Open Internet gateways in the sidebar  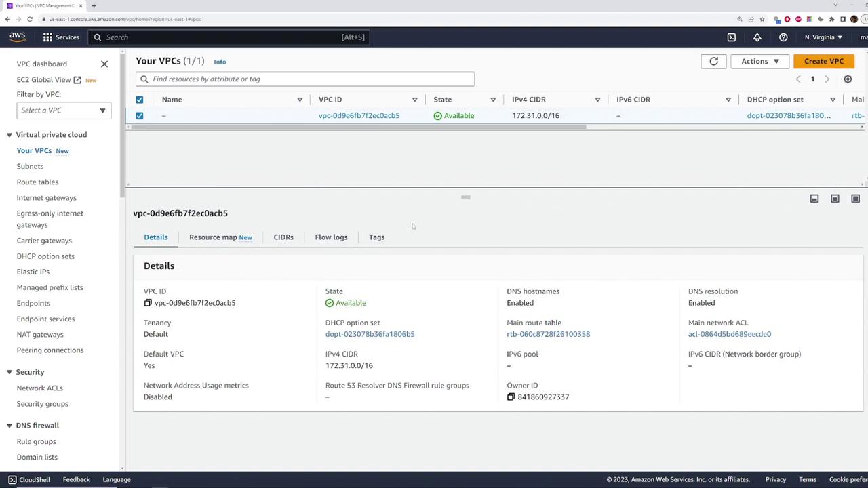pos(47,198)
